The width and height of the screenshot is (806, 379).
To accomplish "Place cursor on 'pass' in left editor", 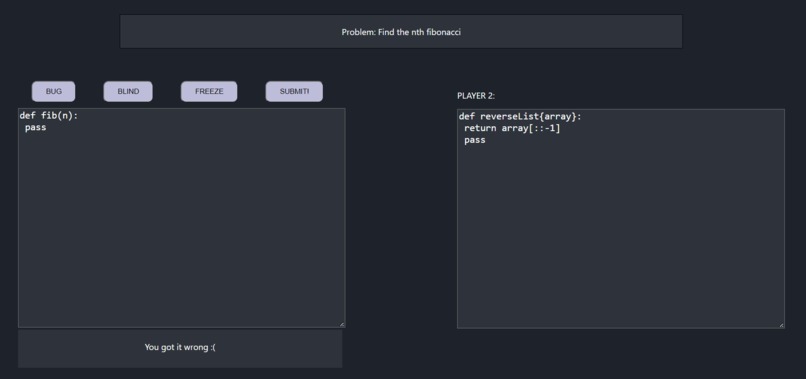I will (35, 128).
